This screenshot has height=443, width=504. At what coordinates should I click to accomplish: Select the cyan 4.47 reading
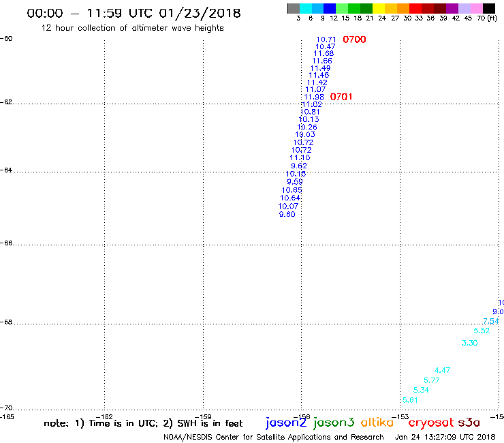tap(442, 370)
